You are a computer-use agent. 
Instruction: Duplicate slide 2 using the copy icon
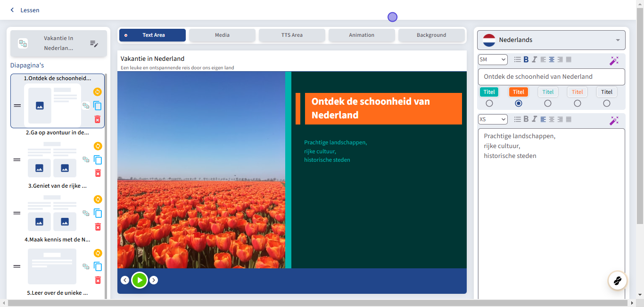pyautogui.click(x=98, y=160)
